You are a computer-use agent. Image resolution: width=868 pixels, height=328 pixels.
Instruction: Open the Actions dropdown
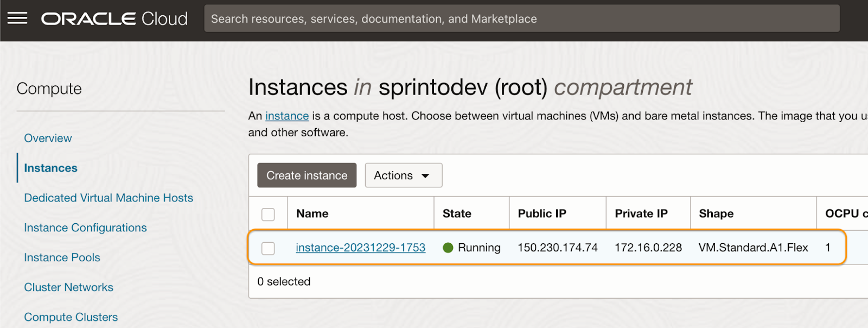coord(404,175)
